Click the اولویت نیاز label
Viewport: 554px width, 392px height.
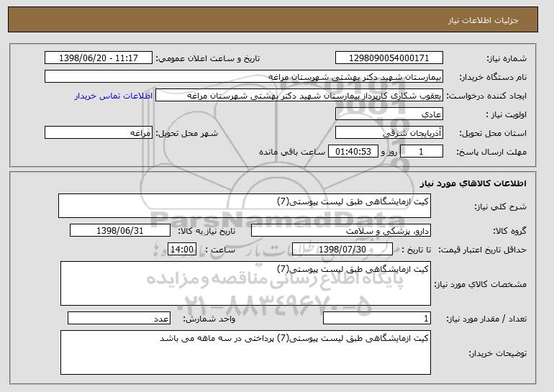coord(507,114)
